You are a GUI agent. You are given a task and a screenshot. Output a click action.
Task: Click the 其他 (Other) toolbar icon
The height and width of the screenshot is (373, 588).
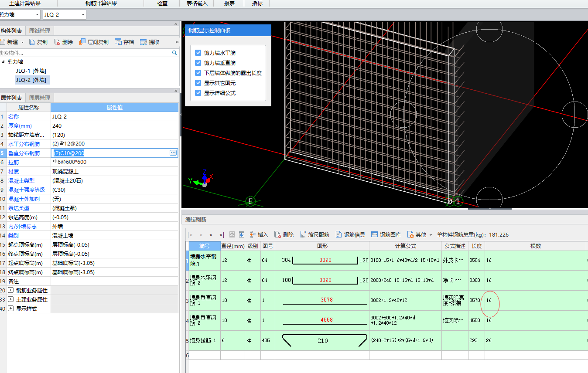click(410, 234)
